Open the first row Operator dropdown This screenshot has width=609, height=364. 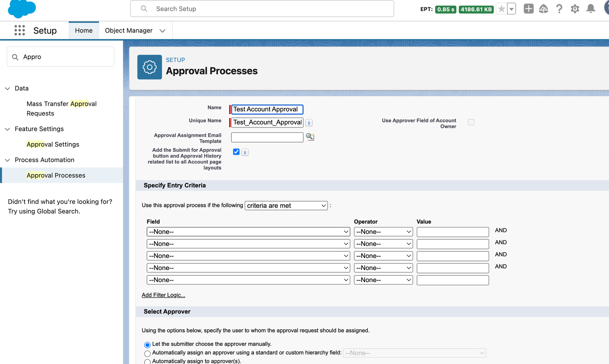383,232
